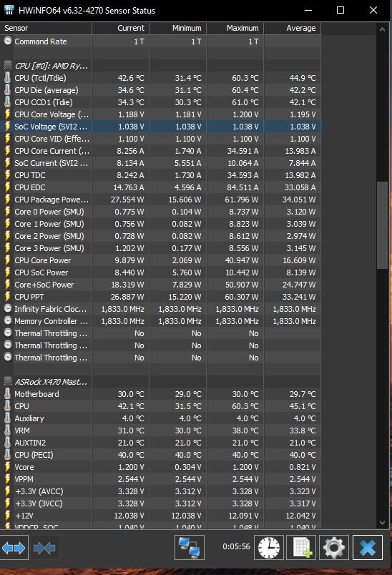Select the CPU Core Current row
Viewport: 392px width, 575px height.
161,151
